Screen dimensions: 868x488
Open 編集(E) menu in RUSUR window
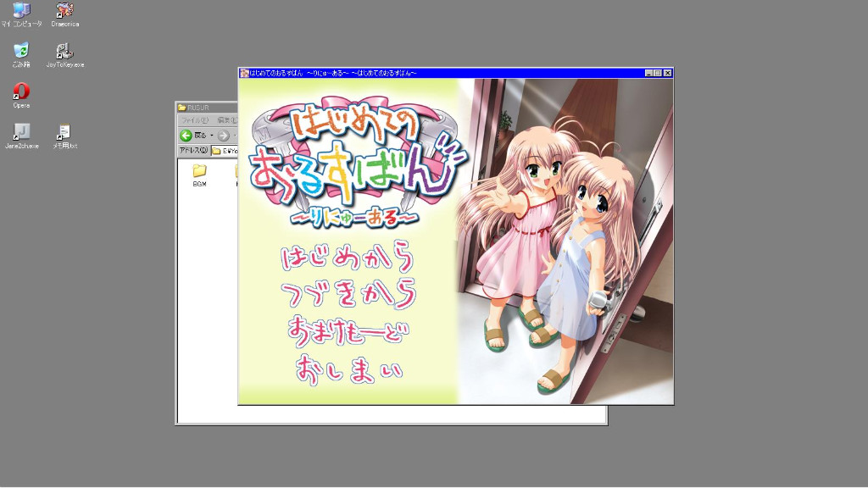point(227,120)
